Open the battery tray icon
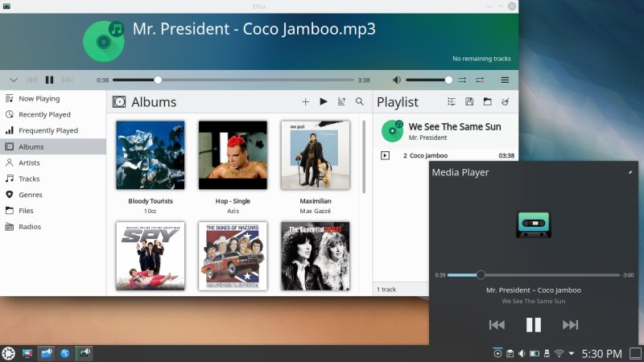Viewport: 644px width, 362px height. pyautogui.click(x=535, y=353)
